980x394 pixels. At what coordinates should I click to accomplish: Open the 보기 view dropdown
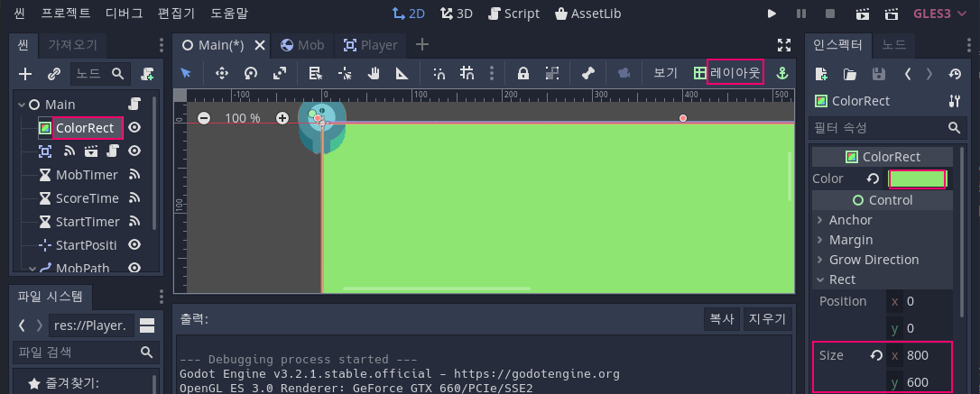(666, 73)
